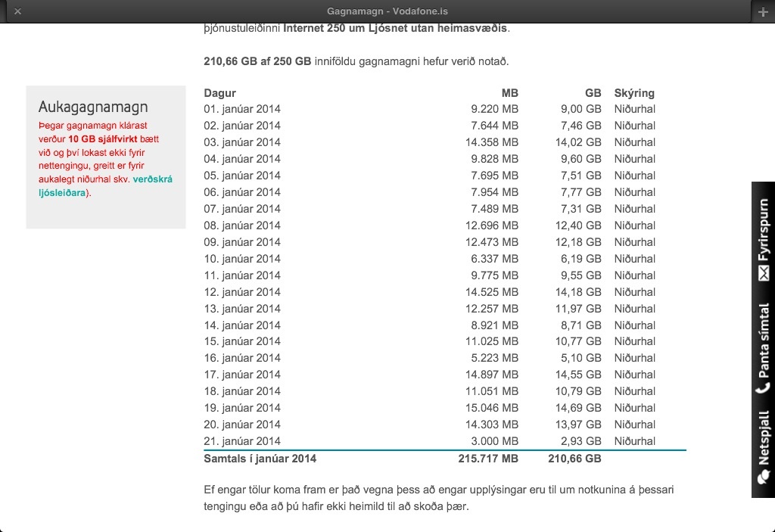This screenshot has height=532, width=775.
Task: Click the 215.717 MB total value
Action: [x=488, y=459]
